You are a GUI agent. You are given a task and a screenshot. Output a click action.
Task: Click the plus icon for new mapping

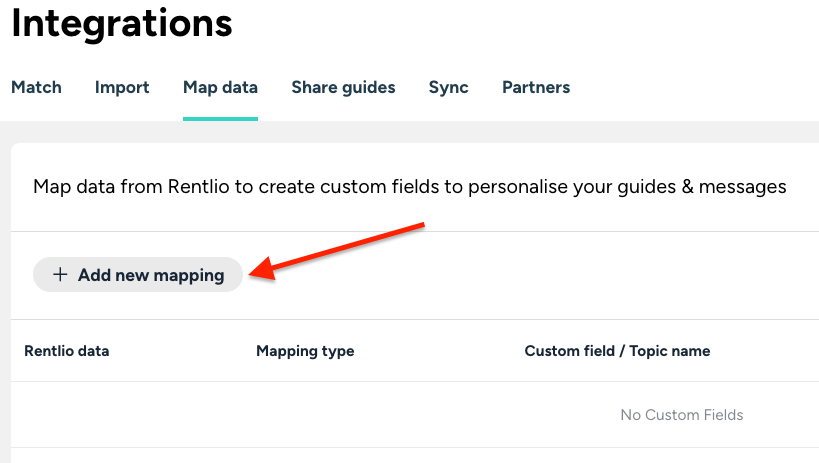pyautogui.click(x=60, y=275)
